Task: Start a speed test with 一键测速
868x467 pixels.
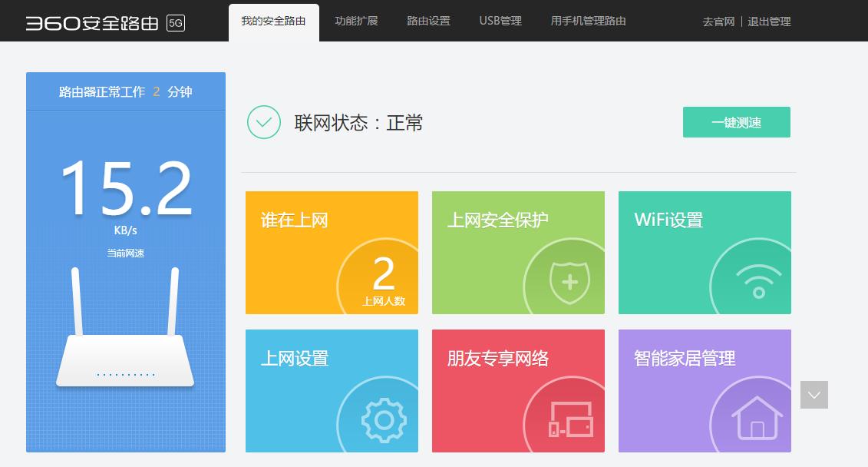Action: 735,121
